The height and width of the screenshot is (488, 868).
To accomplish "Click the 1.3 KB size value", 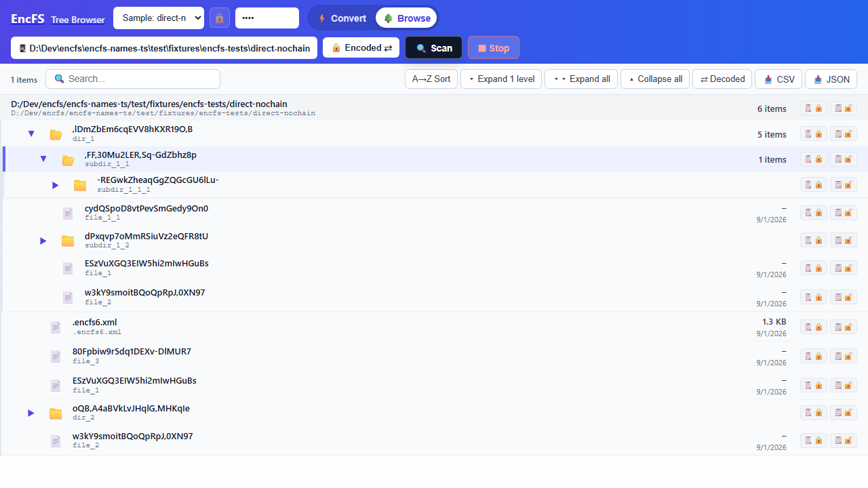I will (x=774, y=322).
